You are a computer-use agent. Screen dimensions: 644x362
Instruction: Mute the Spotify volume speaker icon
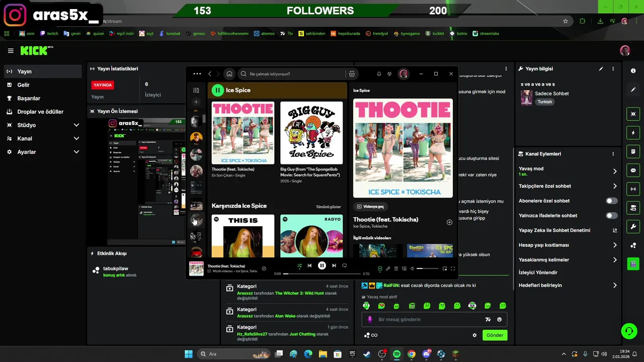(412, 268)
